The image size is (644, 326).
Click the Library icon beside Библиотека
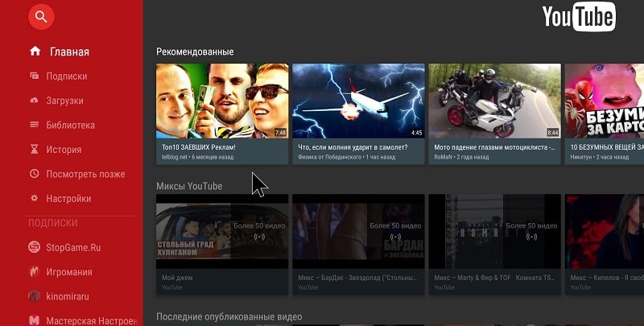click(x=35, y=125)
